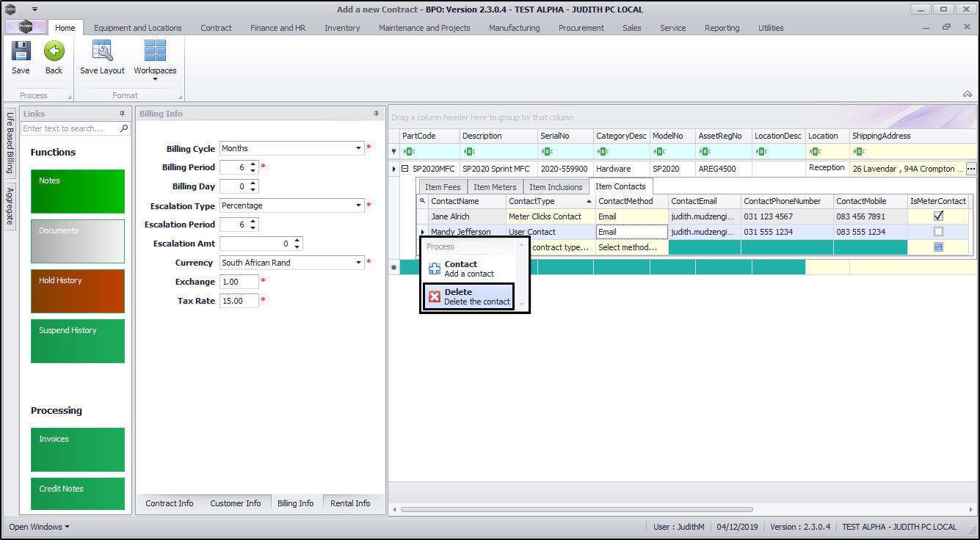
Task: Open the Finance and HR ribbon tab
Action: 277,28
